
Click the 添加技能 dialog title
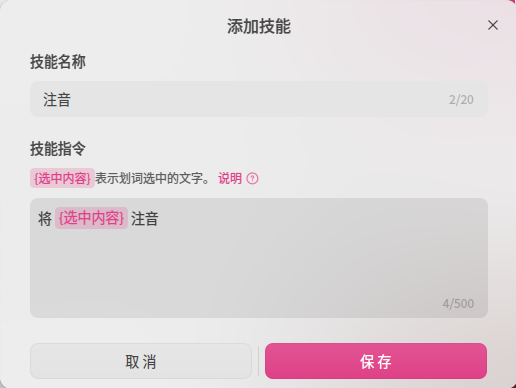click(x=259, y=26)
